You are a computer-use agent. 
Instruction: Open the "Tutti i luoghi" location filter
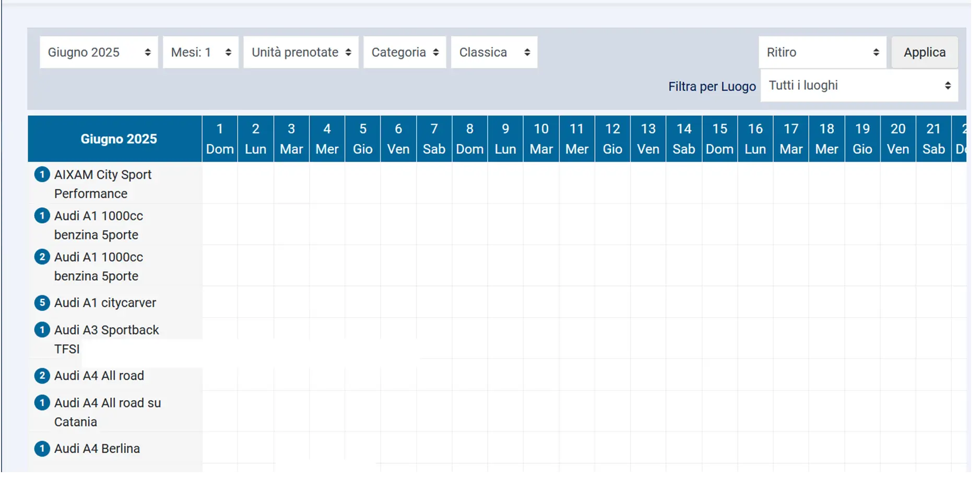coord(859,86)
